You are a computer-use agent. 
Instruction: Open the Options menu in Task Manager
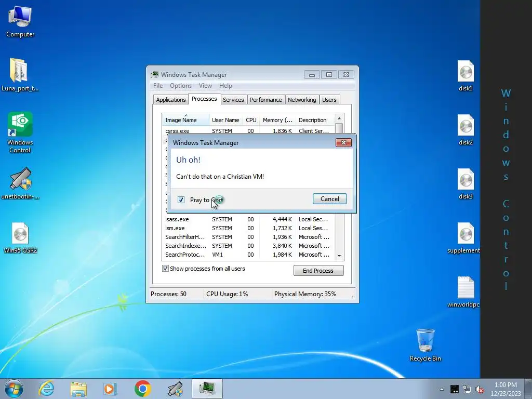click(181, 86)
